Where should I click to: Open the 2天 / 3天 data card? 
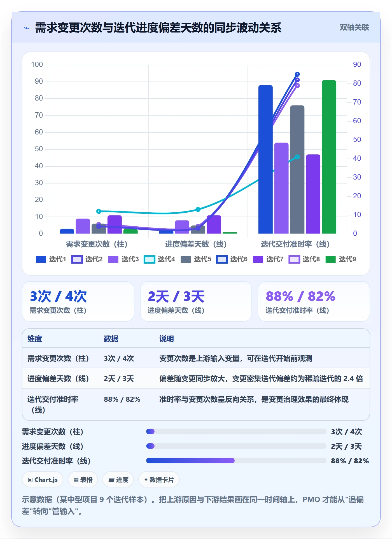(x=196, y=301)
